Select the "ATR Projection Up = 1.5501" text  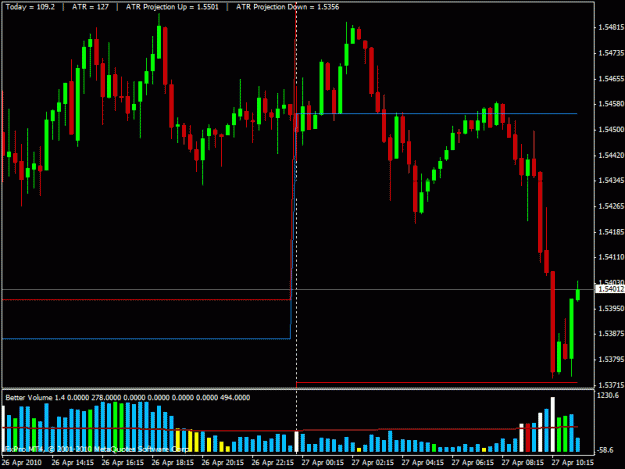point(172,7)
